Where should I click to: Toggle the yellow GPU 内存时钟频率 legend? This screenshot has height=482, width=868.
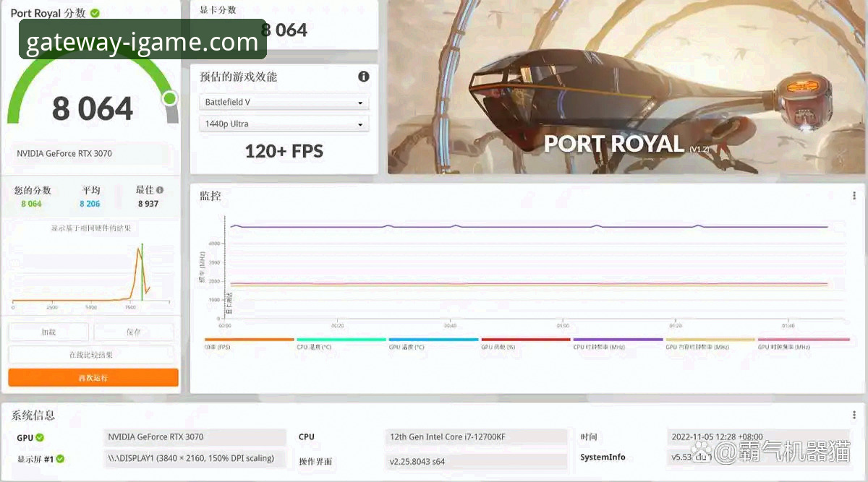tap(710, 344)
